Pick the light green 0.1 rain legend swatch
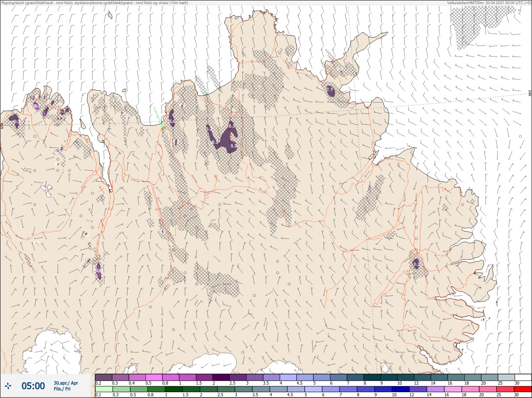 104,389
